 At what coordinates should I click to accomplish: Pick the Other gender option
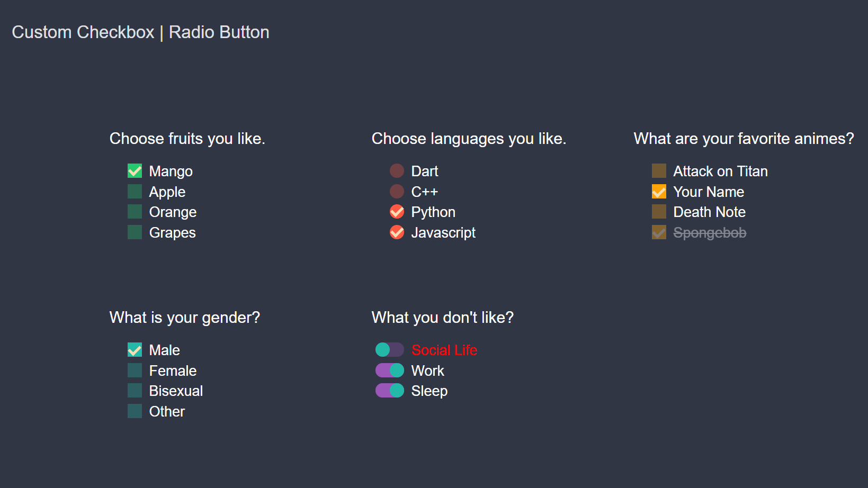(135, 411)
